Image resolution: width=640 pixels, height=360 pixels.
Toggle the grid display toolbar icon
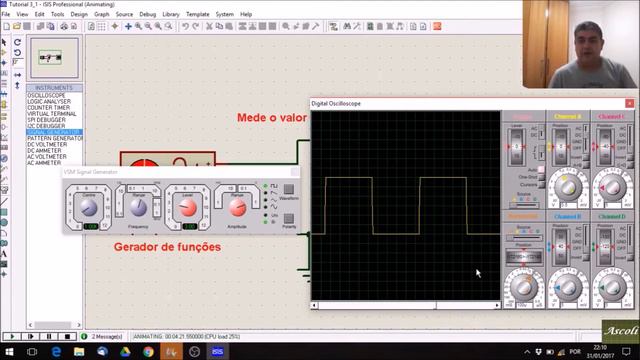pyautogui.click(x=101, y=27)
